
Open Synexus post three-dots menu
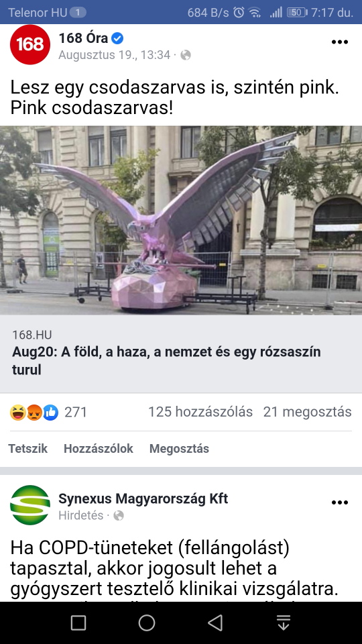339,502
